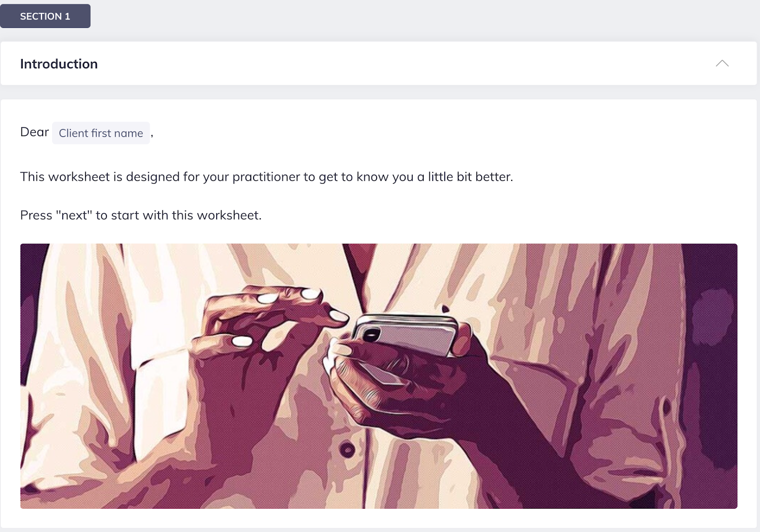This screenshot has height=532, width=760.
Task: Click the phone camera lens in the image
Action: [371, 334]
